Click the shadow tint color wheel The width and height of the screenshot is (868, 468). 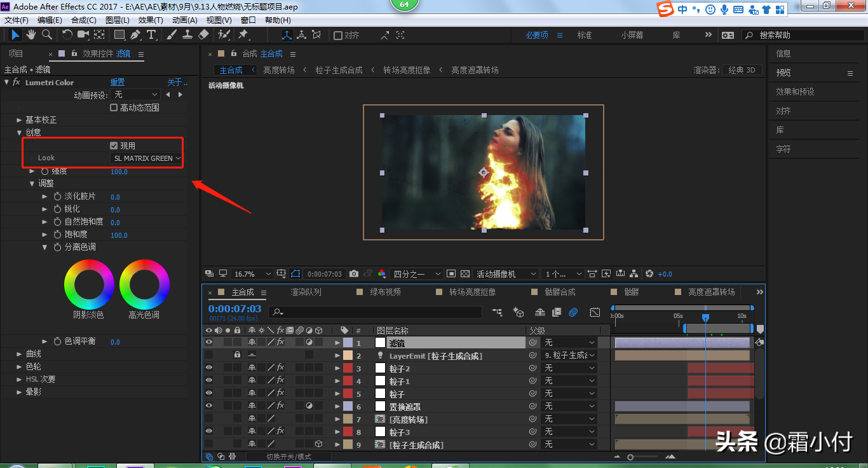[89, 285]
